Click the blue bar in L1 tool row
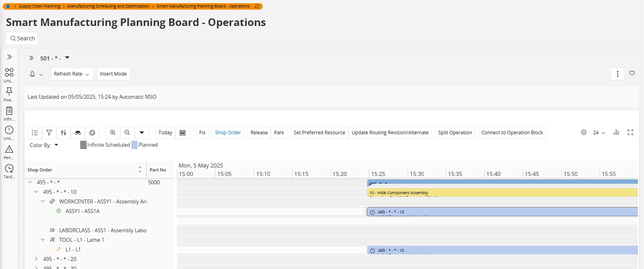Screen dimensions: 644x269 tap(502, 250)
